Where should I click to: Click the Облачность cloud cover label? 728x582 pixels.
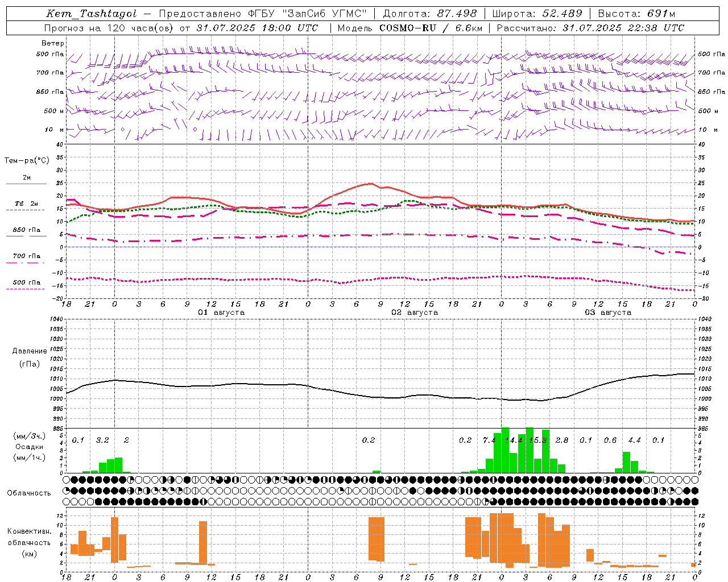29,493
